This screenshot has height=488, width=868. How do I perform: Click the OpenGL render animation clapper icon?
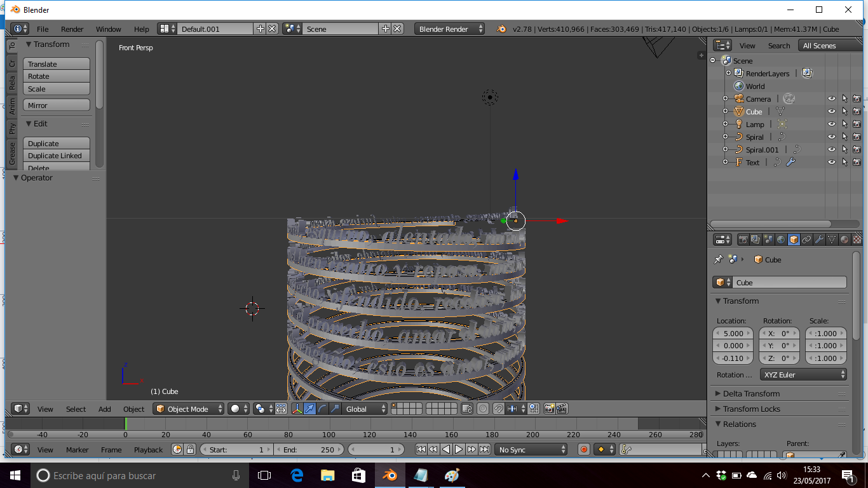click(562, 409)
